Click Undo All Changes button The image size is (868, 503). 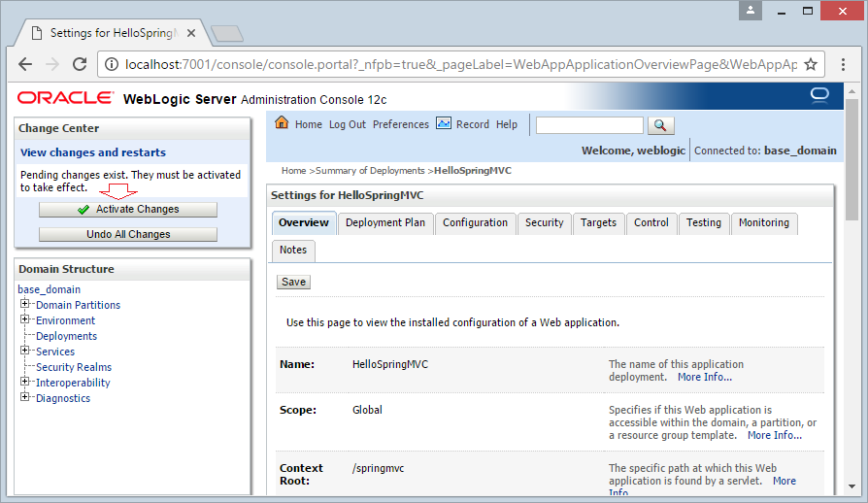tap(128, 235)
